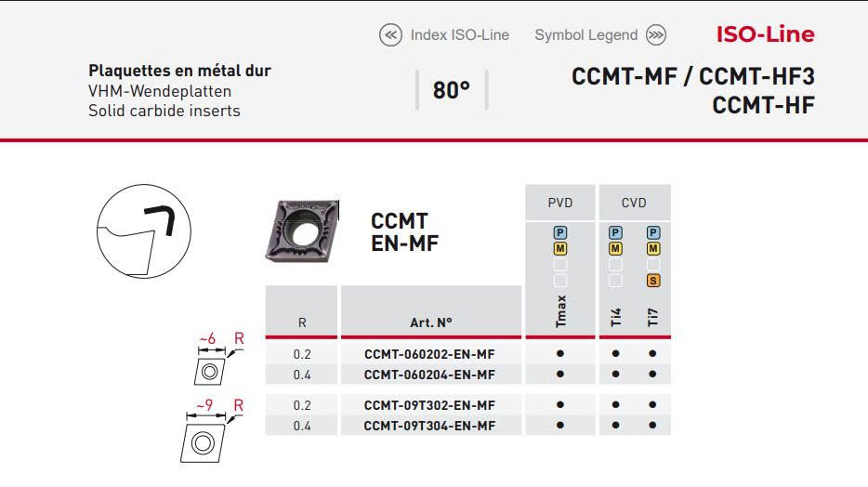
Task: Select article CCMT-060202-EN-MF
Action: click(x=429, y=354)
